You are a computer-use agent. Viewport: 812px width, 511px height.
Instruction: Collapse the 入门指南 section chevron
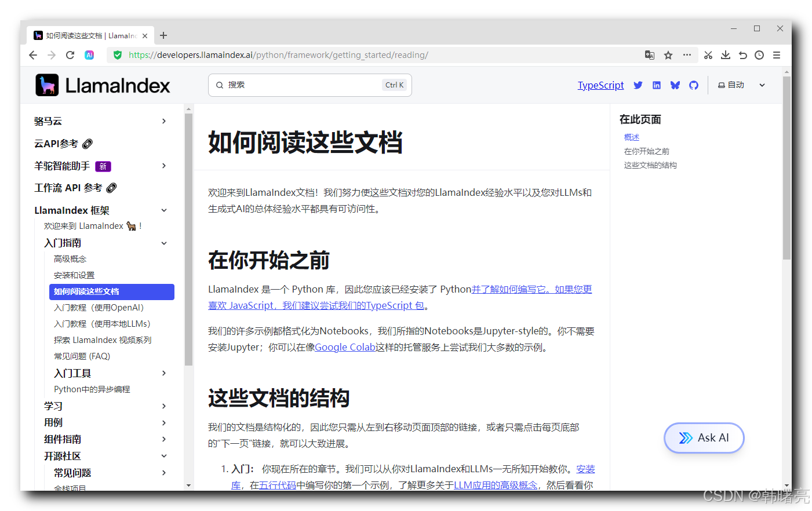click(163, 243)
